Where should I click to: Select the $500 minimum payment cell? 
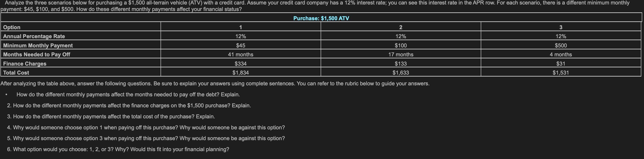pyautogui.click(x=561, y=45)
